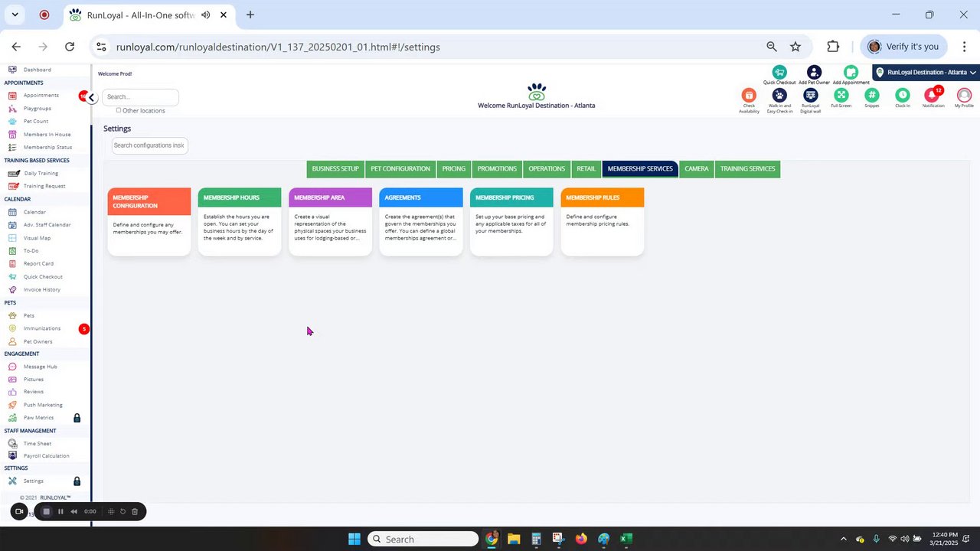This screenshot has height=551, width=980.
Task: Restart the recording with the circular arrow
Action: (122, 511)
